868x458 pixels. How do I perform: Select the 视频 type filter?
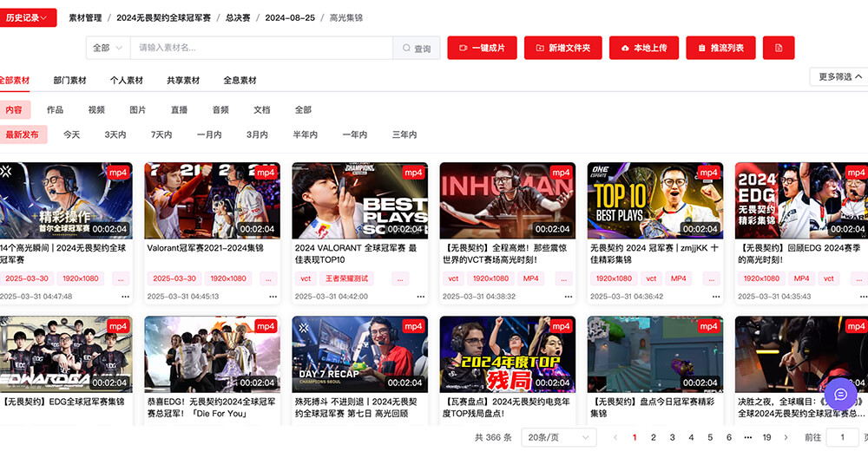(x=96, y=110)
